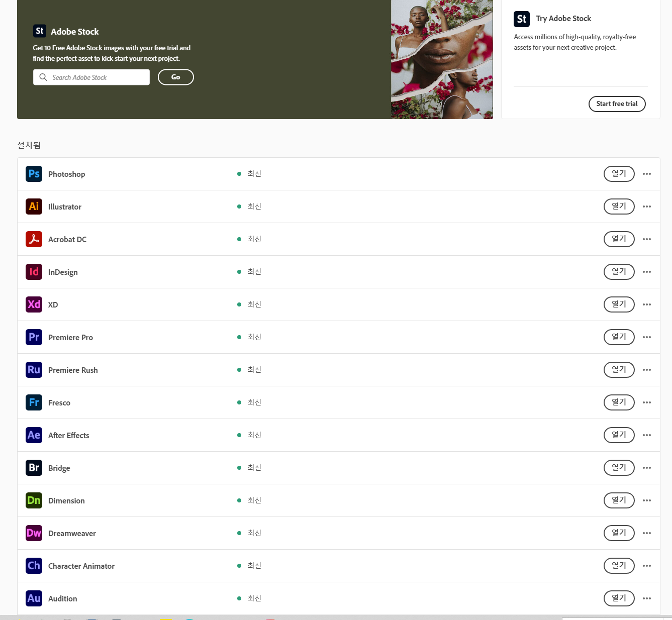Click the Dreamweaver app icon
Image resolution: width=672 pixels, height=620 pixels.
click(34, 533)
